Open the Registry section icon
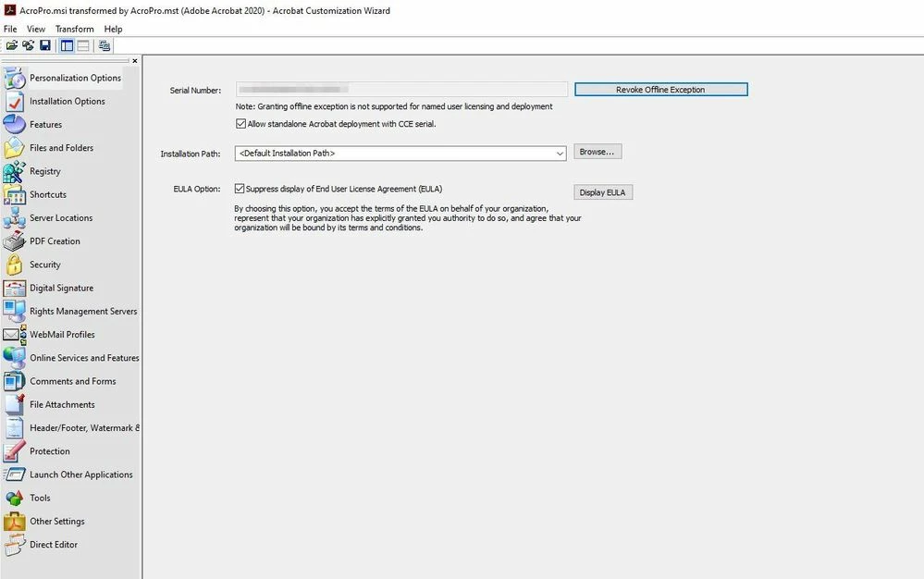The width and height of the screenshot is (924, 579). pyautogui.click(x=14, y=171)
